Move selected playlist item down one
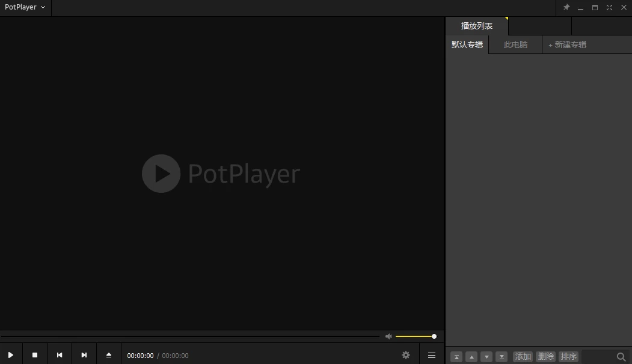Image resolution: width=632 pixels, height=364 pixels. [x=486, y=357]
